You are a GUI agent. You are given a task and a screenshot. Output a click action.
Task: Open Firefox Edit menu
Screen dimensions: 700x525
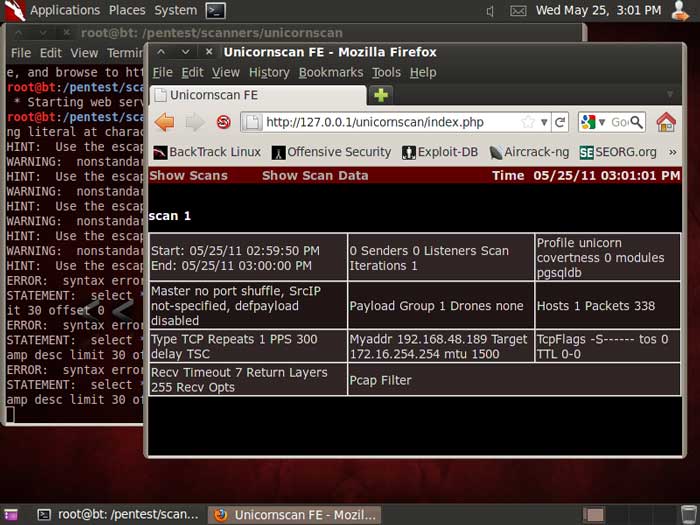(x=192, y=72)
